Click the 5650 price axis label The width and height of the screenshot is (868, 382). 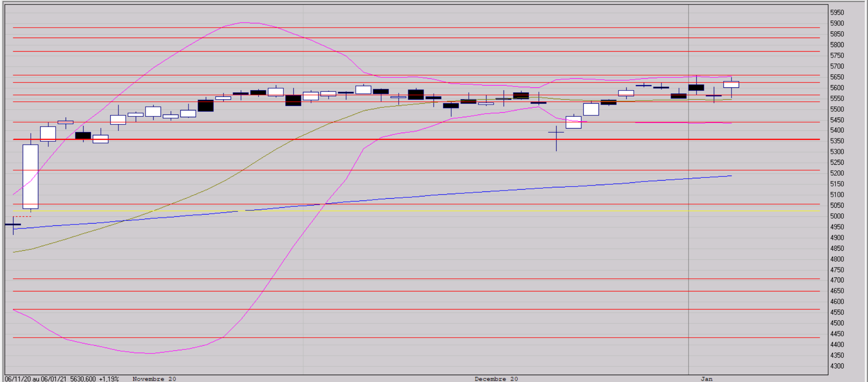[837, 77]
